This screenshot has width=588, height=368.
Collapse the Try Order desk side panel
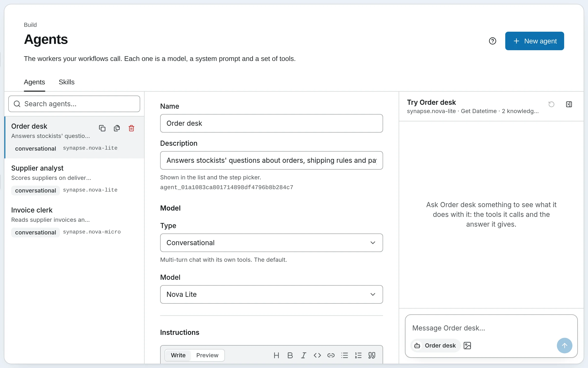click(569, 104)
